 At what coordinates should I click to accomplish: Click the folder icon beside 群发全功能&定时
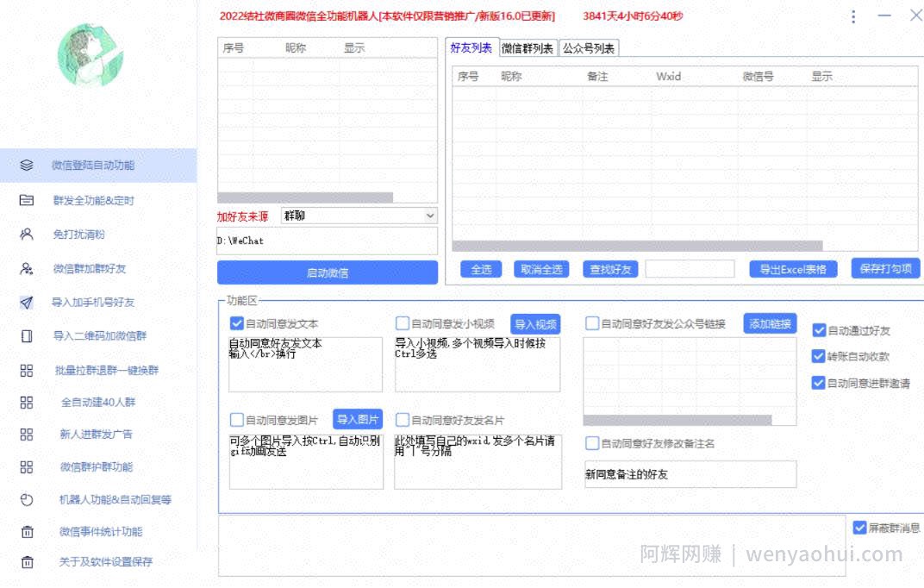coord(27,200)
